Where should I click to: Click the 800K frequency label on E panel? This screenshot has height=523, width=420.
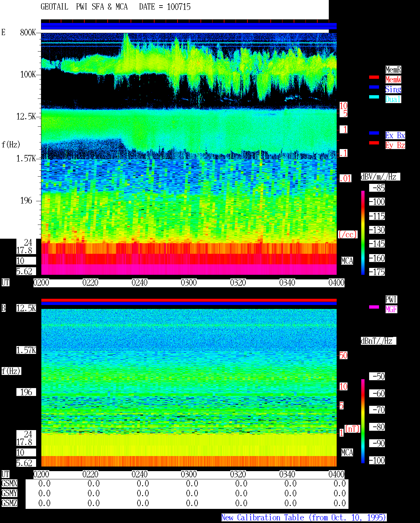point(28,33)
